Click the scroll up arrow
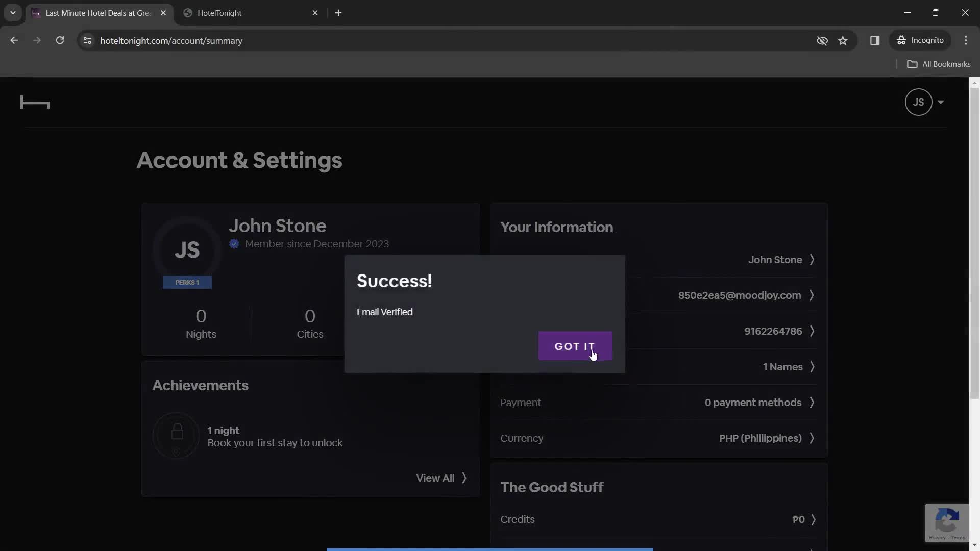980x551 pixels. click(x=974, y=83)
